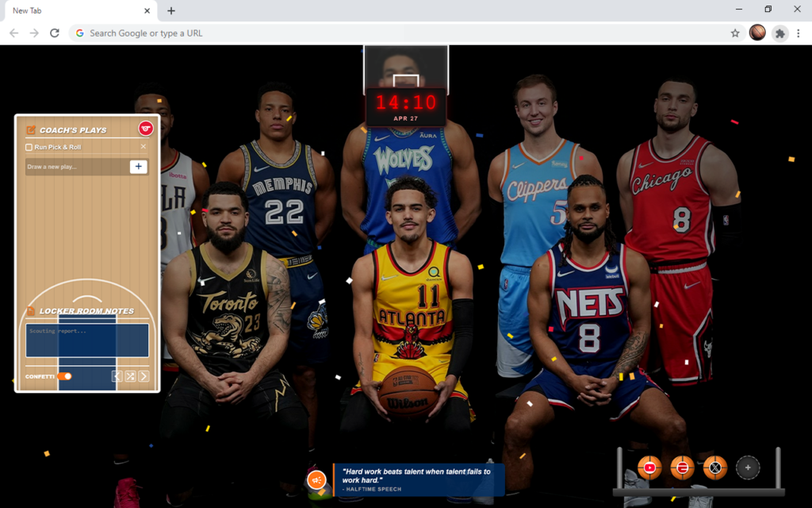812x508 pixels.
Task: Click the Scouting report notes area
Action: click(x=87, y=340)
